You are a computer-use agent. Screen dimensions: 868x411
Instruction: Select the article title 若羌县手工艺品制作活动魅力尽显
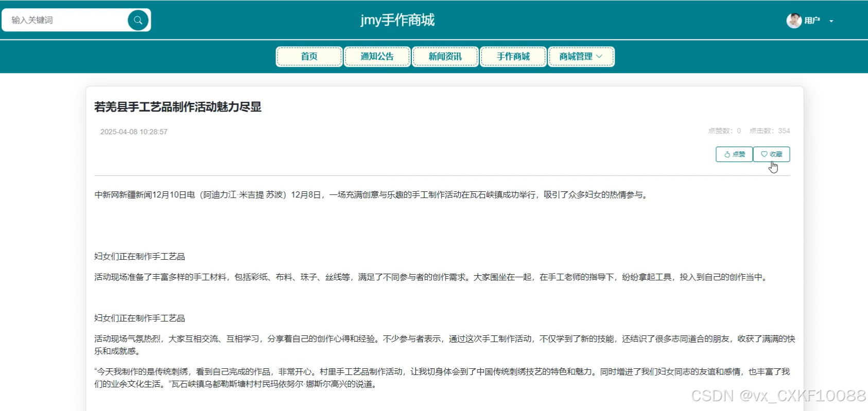click(178, 107)
